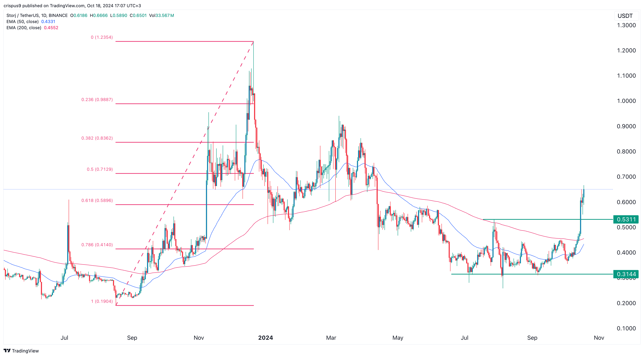This screenshot has width=644, height=357.
Task: Click the Fibonacci label 0.618 (0.5896)
Action: pyautogui.click(x=97, y=200)
